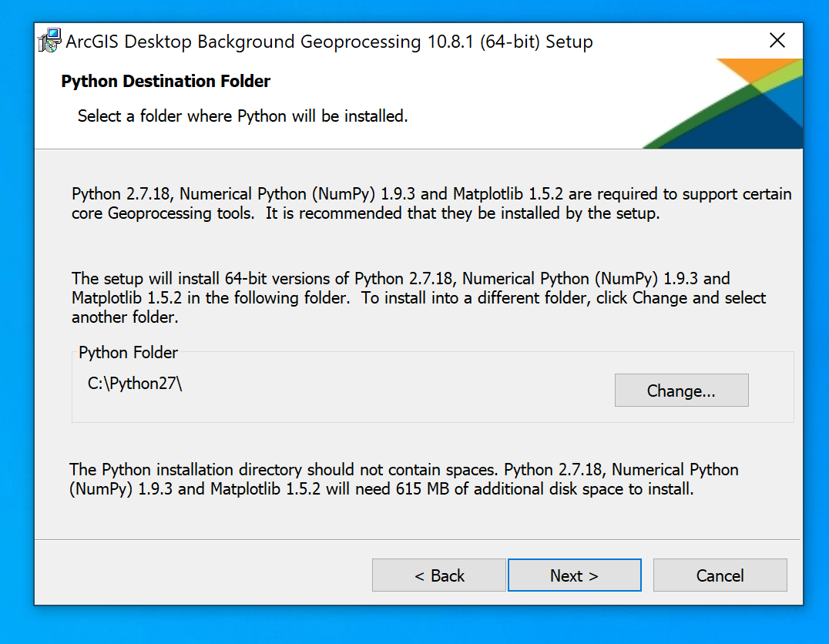
Task: Click the ArcGIS Desktop Background Geoprocessing title text
Action: coord(329,42)
